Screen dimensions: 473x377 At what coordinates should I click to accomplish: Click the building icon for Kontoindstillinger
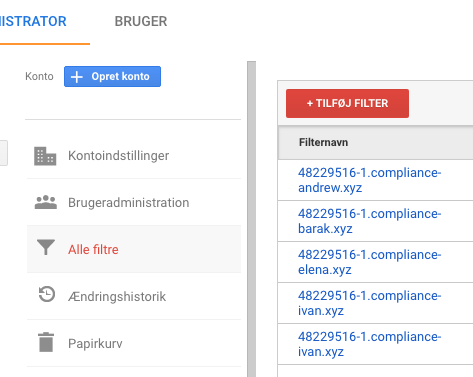[x=45, y=156]
